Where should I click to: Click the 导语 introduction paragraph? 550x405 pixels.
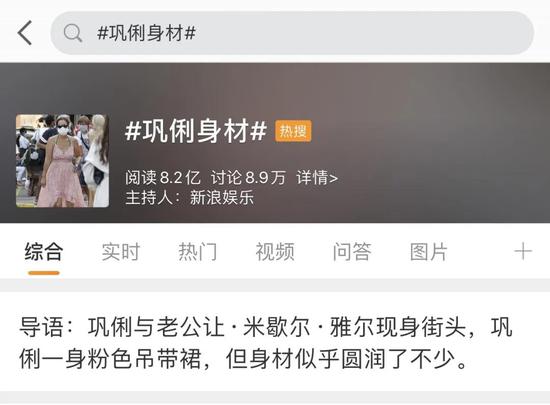coord(266,343)
